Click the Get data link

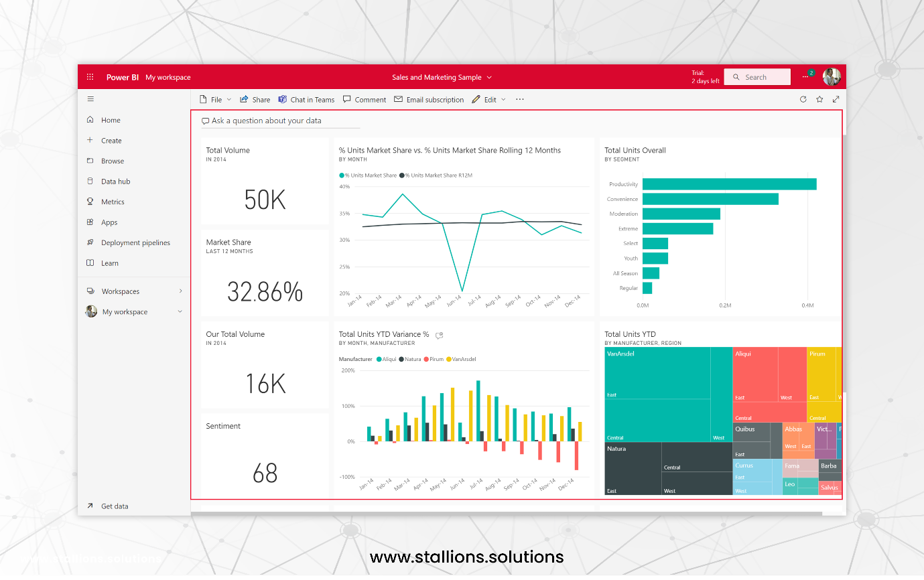pyautogui.click(x=115, y=506)
